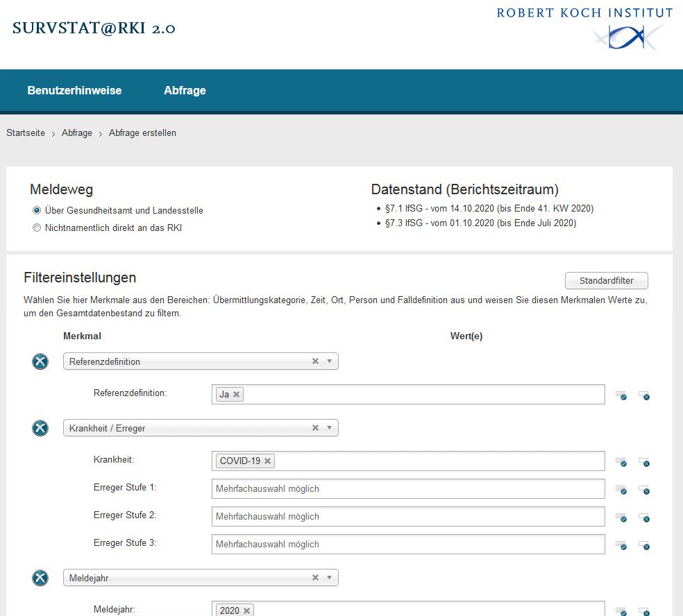Click the Robert Koch Institut logo
The height and width of the screenshot is (616, 683).
pos(585,28)
